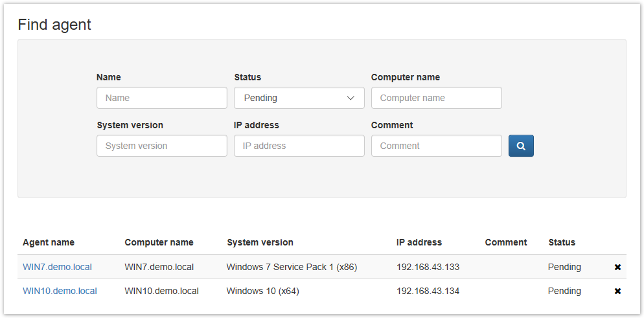Focus the Comment filter text box
The image size is (644, 318).
[436, 146]
